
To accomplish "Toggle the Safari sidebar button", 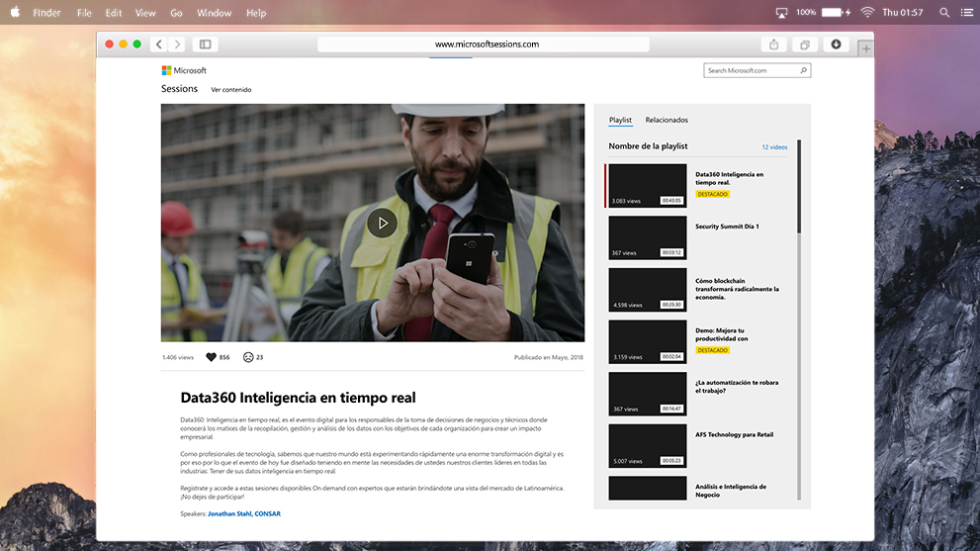I will coord(205,45).
